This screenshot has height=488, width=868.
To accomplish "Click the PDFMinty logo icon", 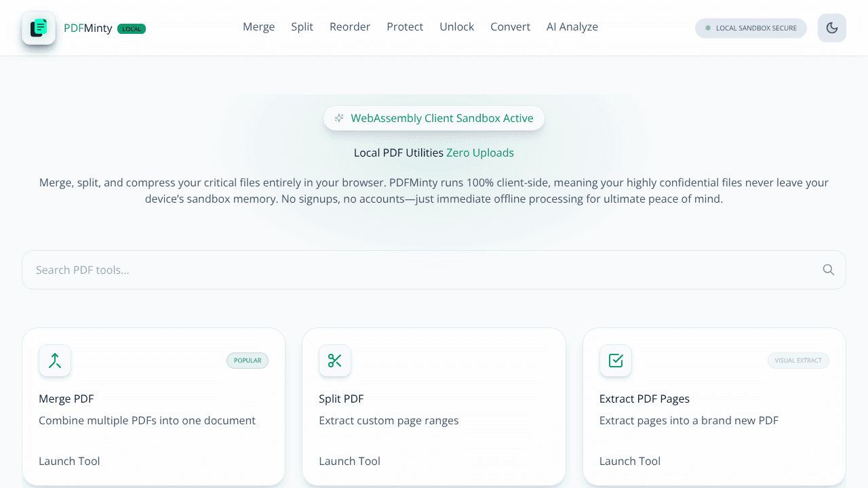I will tap(39, 28).
